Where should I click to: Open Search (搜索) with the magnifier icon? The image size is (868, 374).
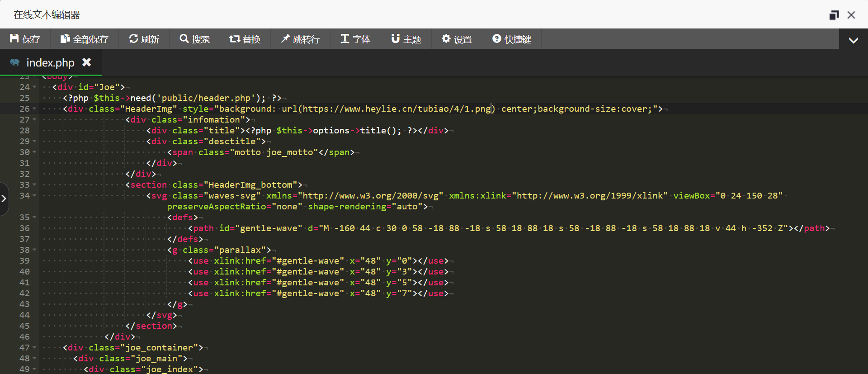tap(184, 39)
